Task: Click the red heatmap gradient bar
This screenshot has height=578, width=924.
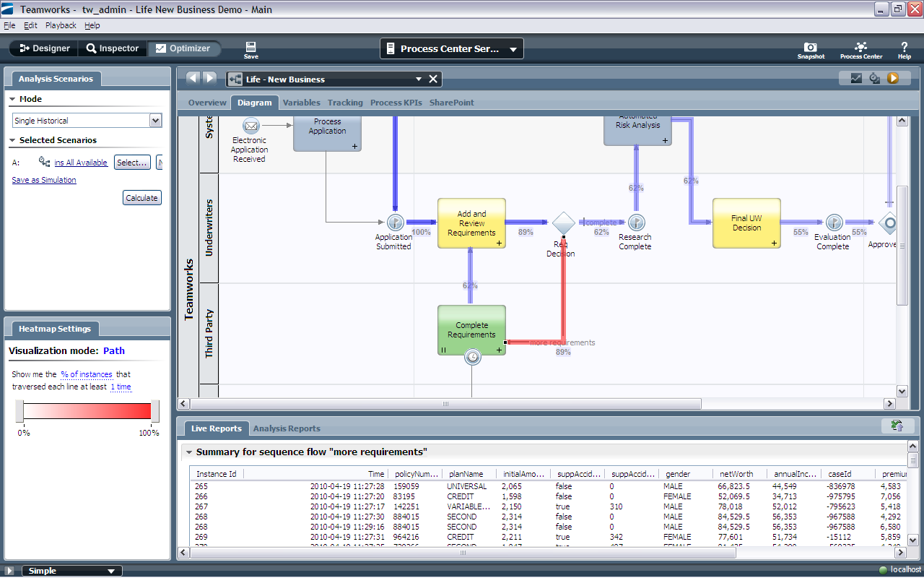Action: [87, 411]
